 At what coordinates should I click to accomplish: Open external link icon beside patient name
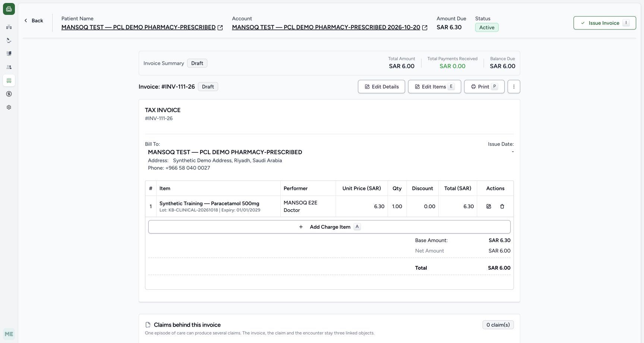220,28
